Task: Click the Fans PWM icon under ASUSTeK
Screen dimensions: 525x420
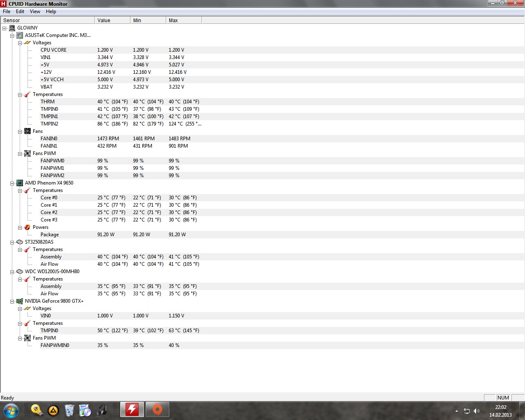Action: coord(27,153)
